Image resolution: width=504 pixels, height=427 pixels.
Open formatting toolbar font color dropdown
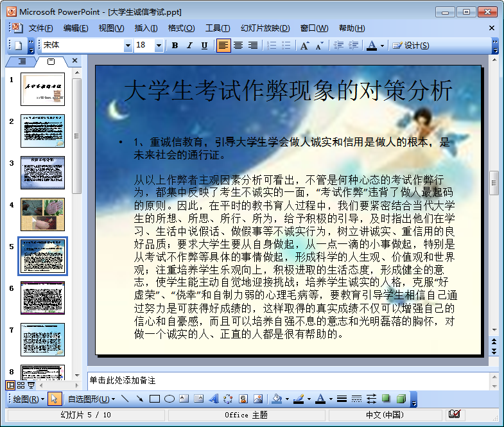tap(382, 46)
